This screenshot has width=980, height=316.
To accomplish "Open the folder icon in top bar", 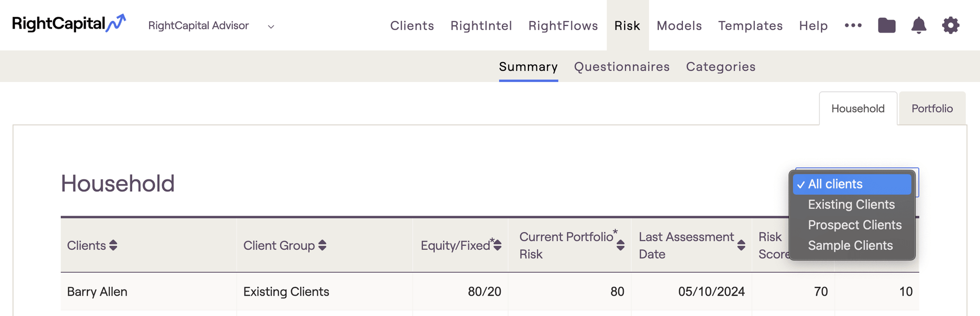I will click(887, 25).
